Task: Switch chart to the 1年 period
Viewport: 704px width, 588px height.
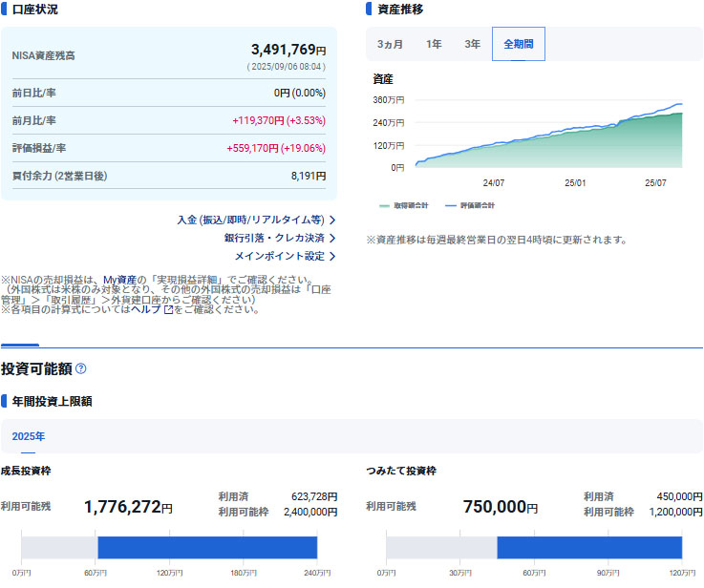Action: [x=434, y=44]
